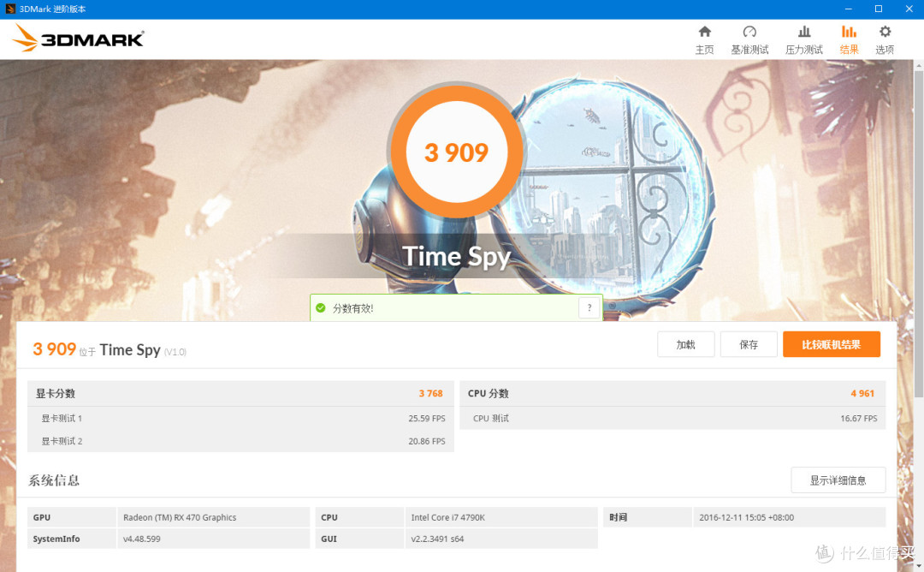This screenshot has height=572, width=924.
Task: Click the scrollbar down arrow
Action: (918, 566)
